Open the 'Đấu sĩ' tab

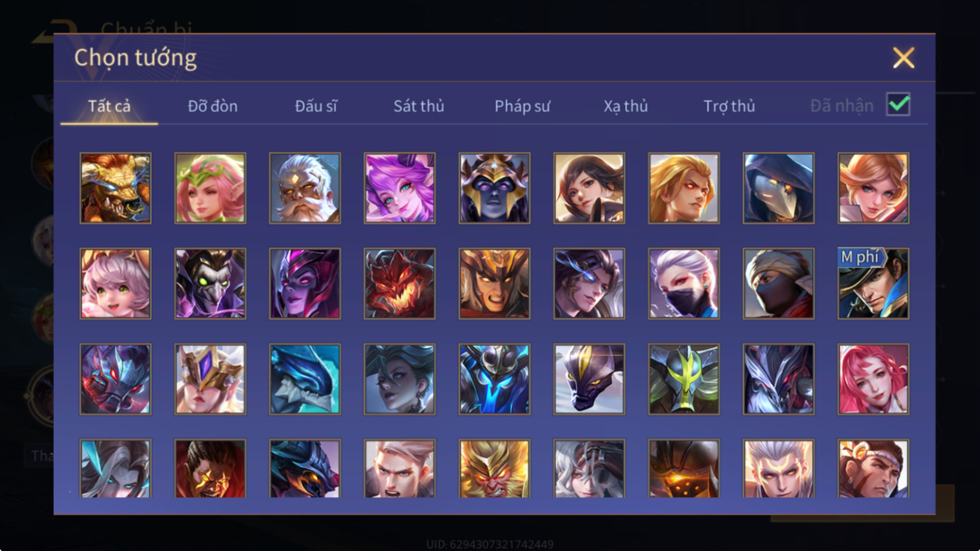[316, 106]
